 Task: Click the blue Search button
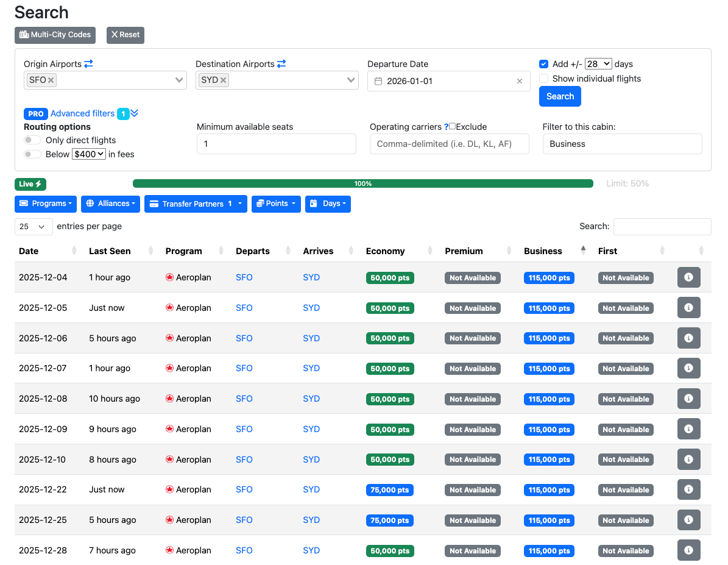coord(560,97)
